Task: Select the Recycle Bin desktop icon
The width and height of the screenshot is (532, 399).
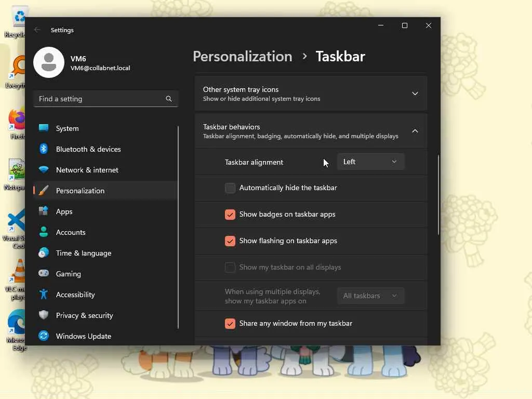Action: 15,21
